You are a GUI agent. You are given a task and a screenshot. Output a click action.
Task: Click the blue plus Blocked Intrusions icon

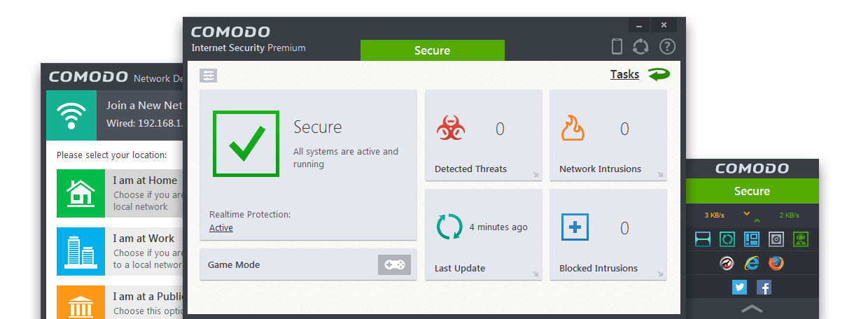click(575, 227)
